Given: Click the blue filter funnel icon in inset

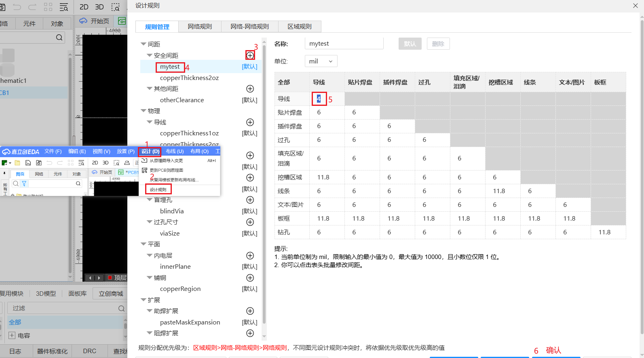Looking at the screenshot, I should [24, 183].
